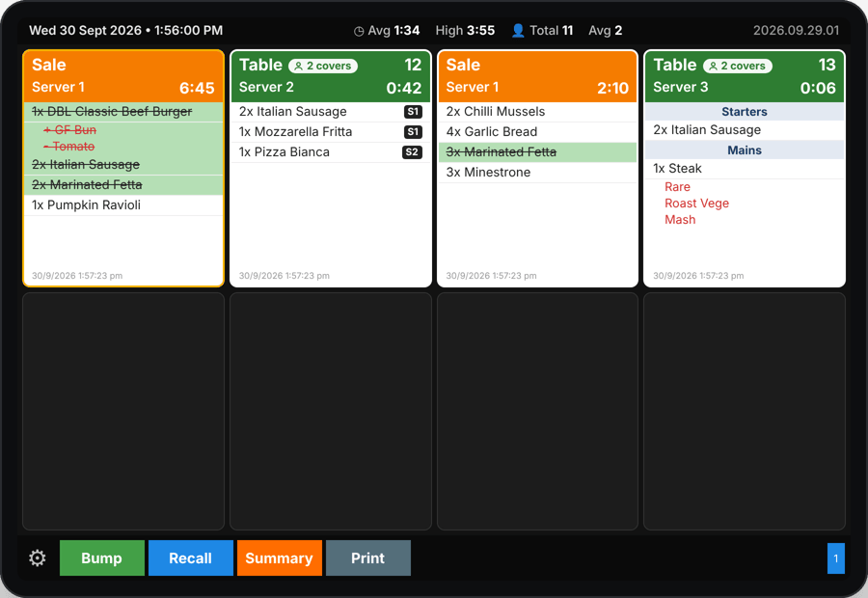
Task: Go to page 1 indicator
Action: coord(836,558)
